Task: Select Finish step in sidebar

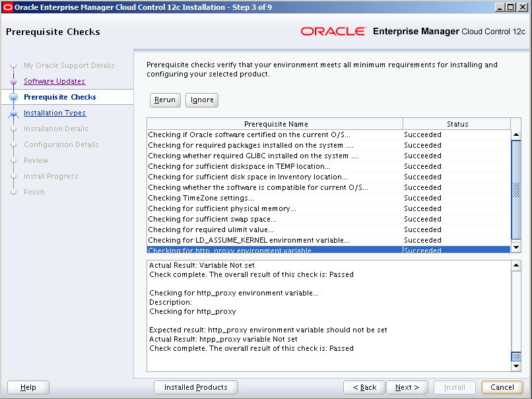Action: 34,192
